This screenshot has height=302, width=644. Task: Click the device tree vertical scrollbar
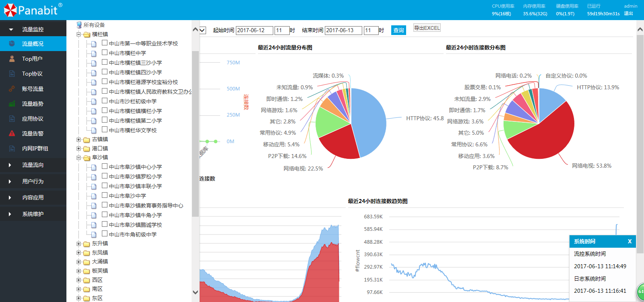(x=195, y=134)
